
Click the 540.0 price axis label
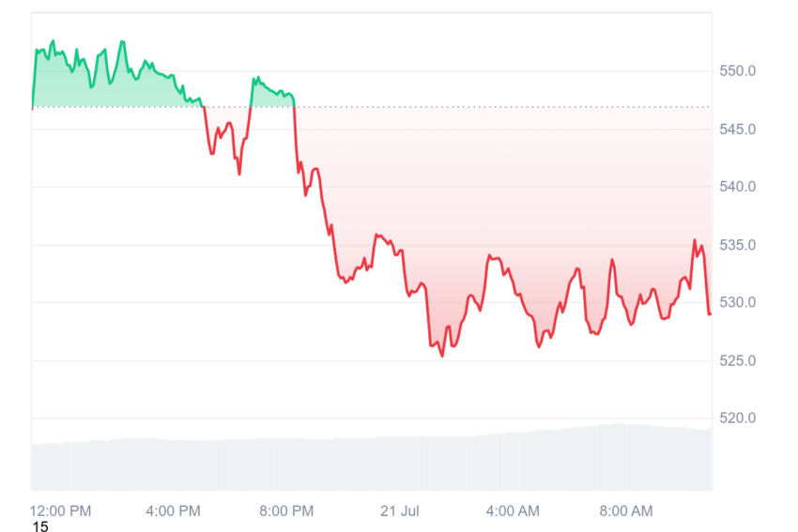coord(737,187)
